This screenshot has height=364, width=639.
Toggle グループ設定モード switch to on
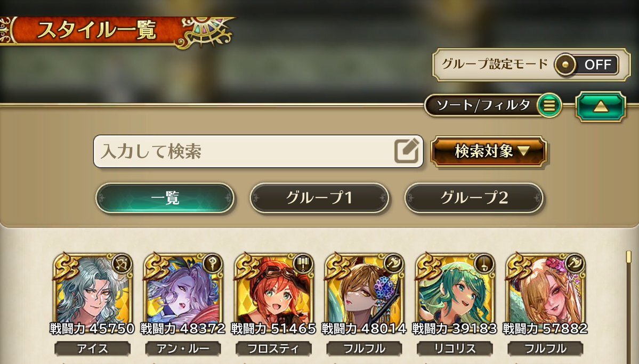[586, 64]
